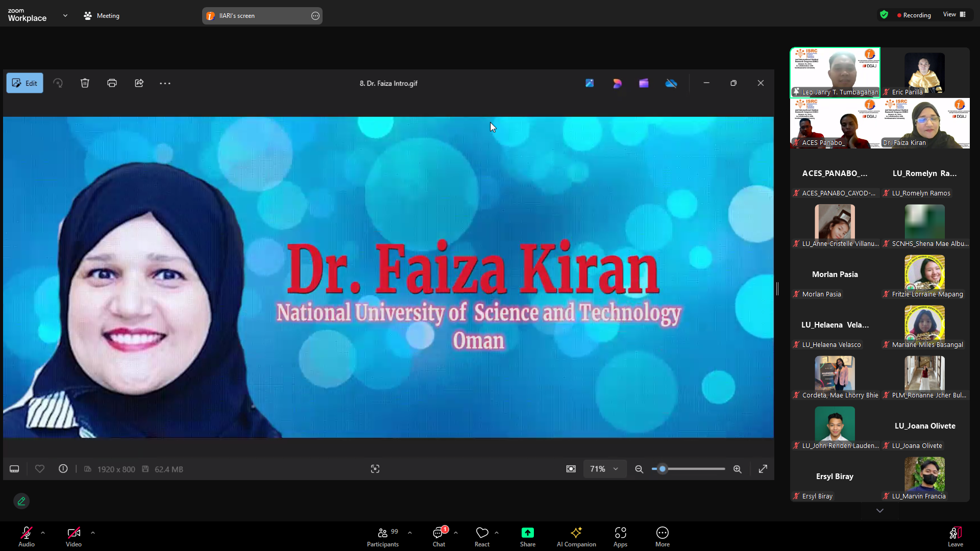The image size is (980, 551).
Task: Click the Leave meeting button
Action: coord(955,537)
